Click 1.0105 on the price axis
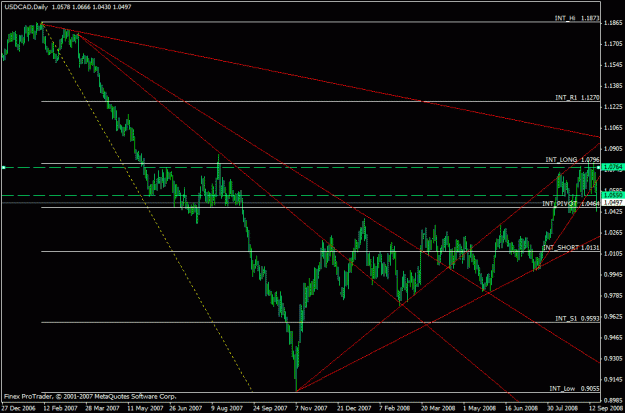This screenshot has height=413, width=625. click(613, 254)
